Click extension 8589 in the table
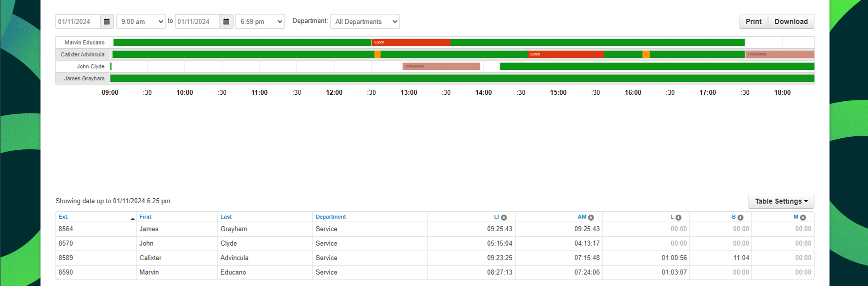The height and width of the screenshot is (286, 868). (x=65, y=258)
